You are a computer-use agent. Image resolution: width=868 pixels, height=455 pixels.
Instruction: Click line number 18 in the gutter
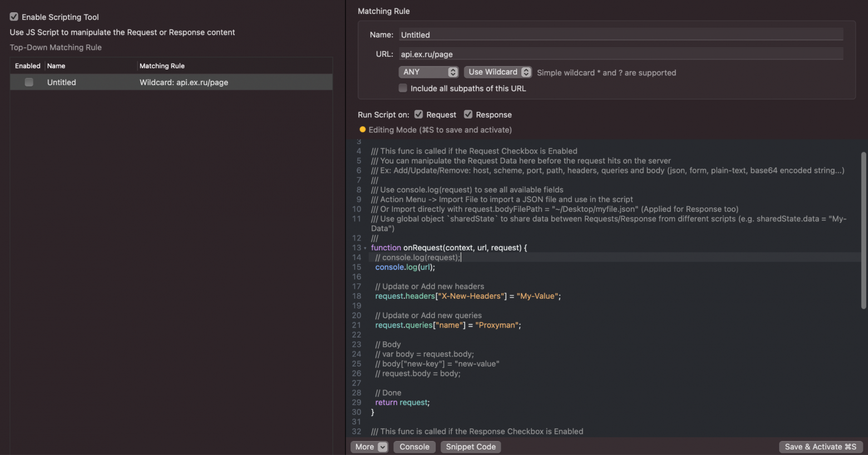[x=357, y=296]
